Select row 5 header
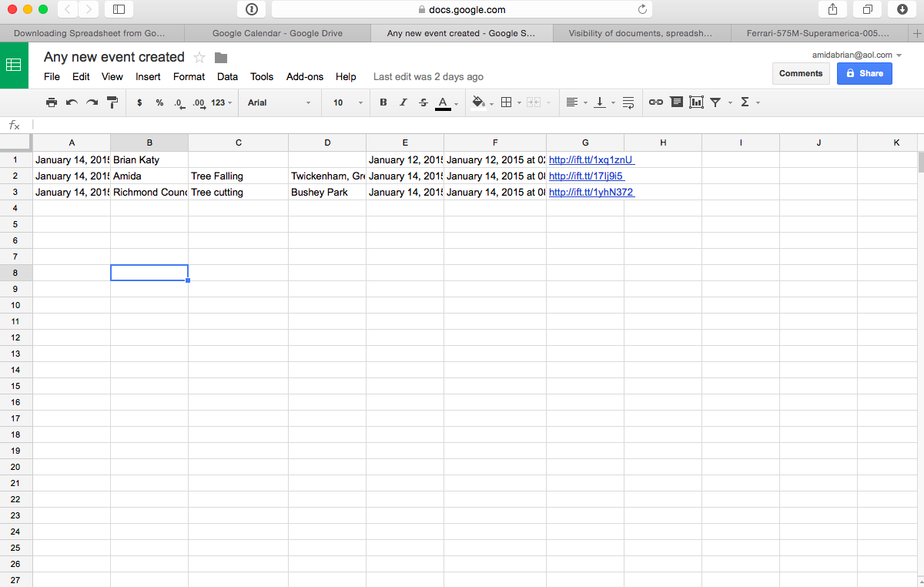Image resolution: width=924 pixels, height=587 pixels. (x=15, y=224)
